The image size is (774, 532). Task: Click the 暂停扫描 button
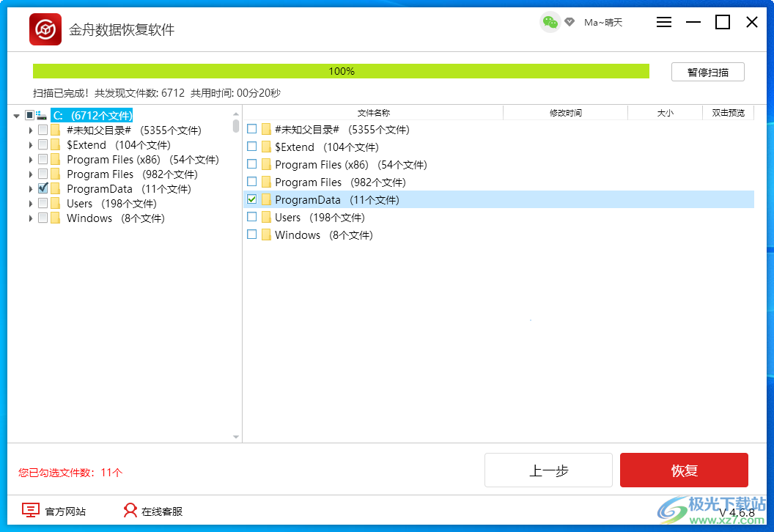[708, 72]
